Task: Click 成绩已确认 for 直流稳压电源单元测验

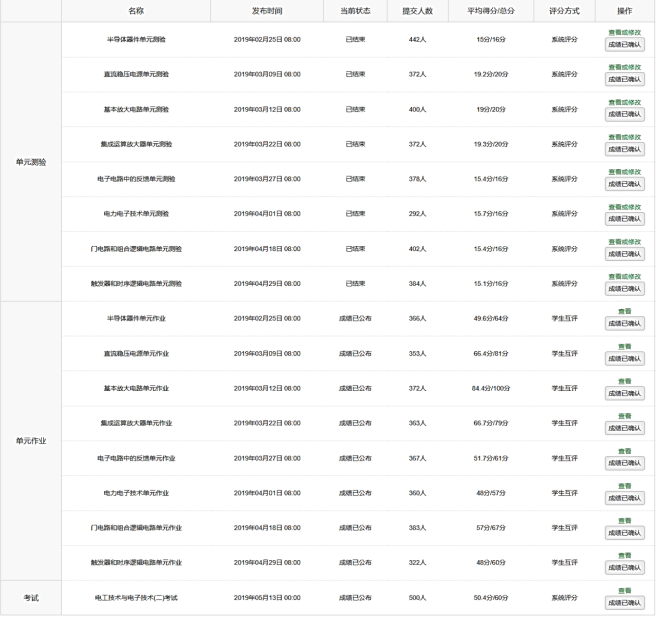Action: pyautogui.click(x=624, y=79)
